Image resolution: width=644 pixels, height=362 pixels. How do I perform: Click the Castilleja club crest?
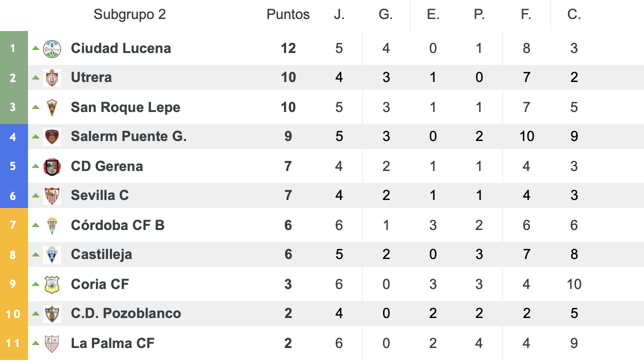coord(52,254)
